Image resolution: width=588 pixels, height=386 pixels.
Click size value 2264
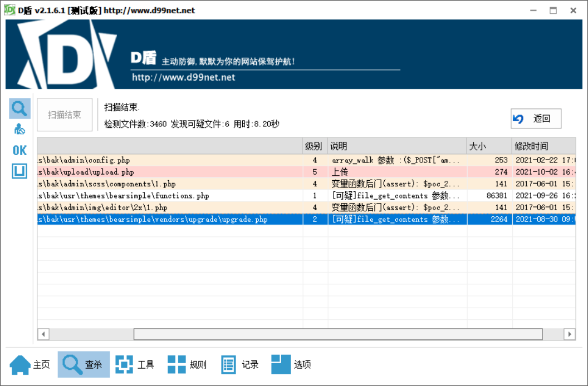tap(499, 219)
